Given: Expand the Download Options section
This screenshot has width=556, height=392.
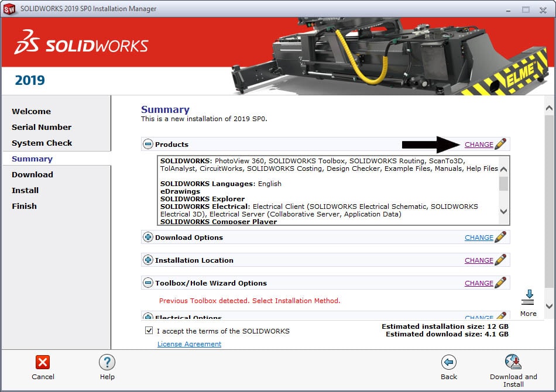Looking at the screenshot, I should click(149, 237).
